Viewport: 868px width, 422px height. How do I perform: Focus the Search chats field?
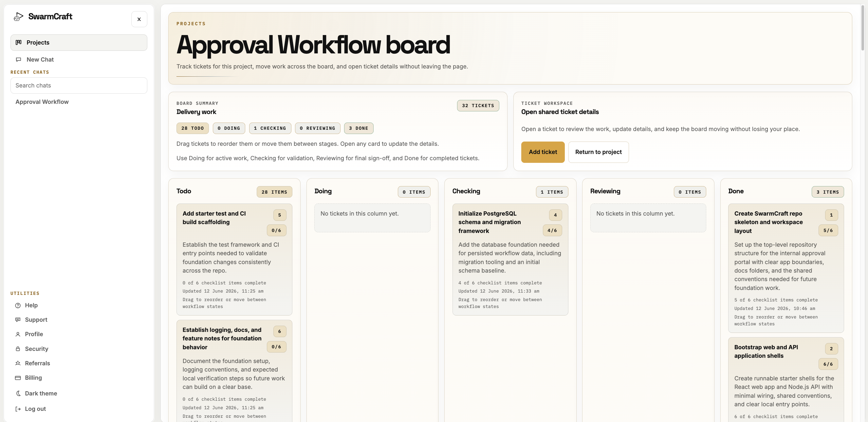(x=79, y=86)
